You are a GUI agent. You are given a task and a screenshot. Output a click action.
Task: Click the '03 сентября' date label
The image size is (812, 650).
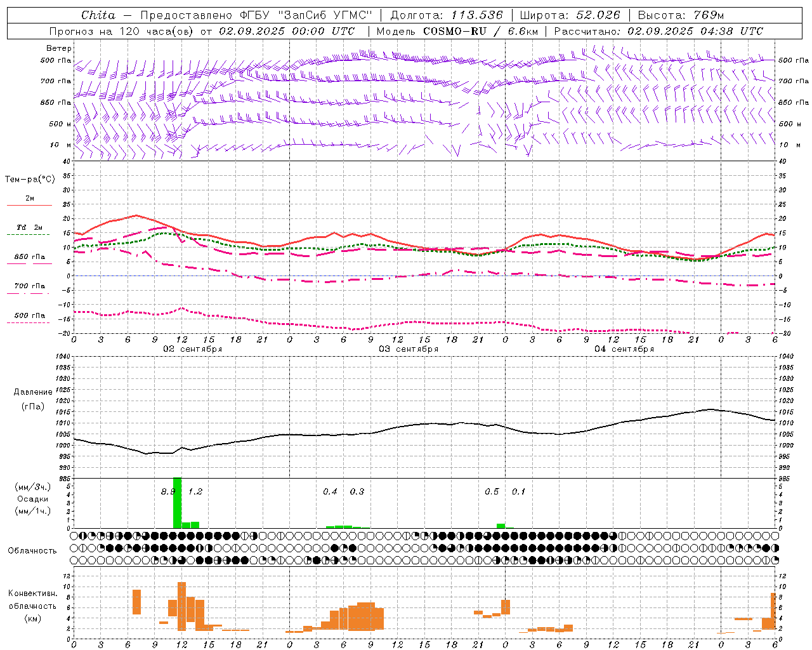click(x=408, y=349)
